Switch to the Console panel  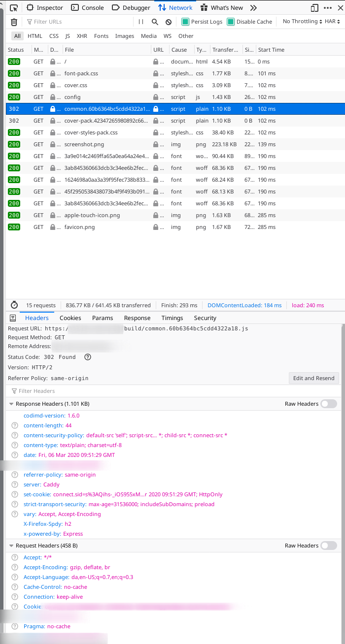pyautogui.click(x=92, y=7)
